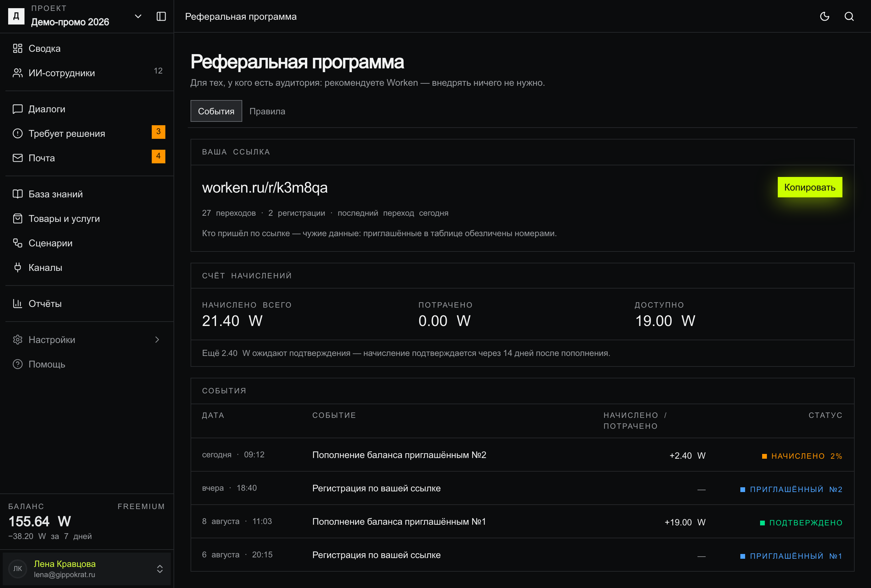871x588 pixels.
Task: Click the project avatar letter Д
Action: tap(16, 16)
